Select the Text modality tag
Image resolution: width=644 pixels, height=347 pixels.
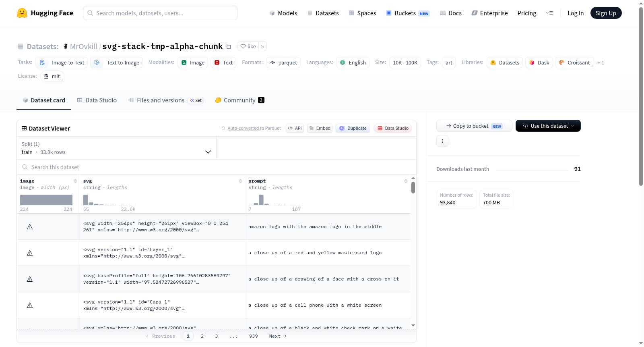pyautogui.click(x=223, y=62)
